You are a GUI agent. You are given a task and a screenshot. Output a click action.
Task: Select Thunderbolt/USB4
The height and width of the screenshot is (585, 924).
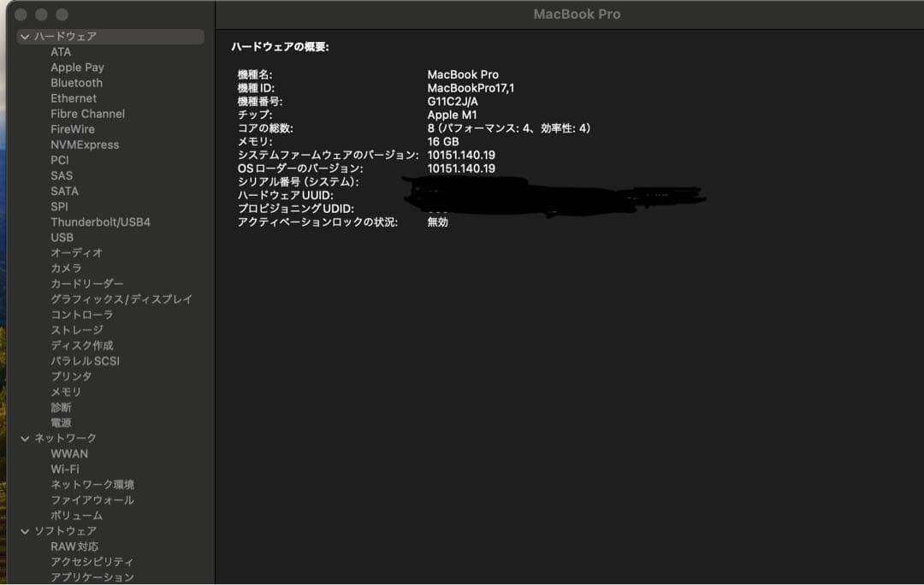99,222
